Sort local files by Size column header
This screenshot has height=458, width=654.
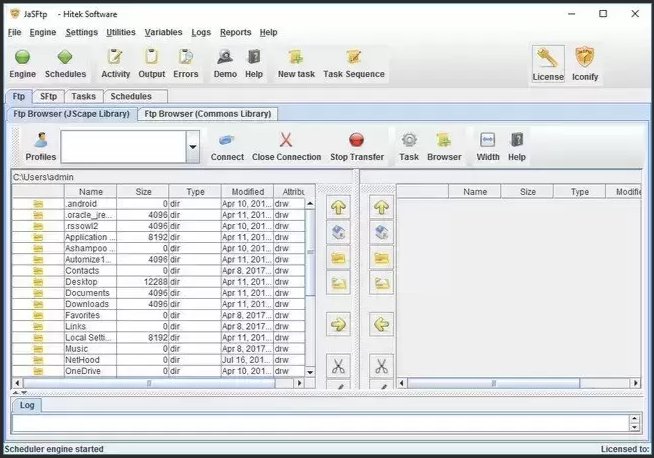pos(143,191)
